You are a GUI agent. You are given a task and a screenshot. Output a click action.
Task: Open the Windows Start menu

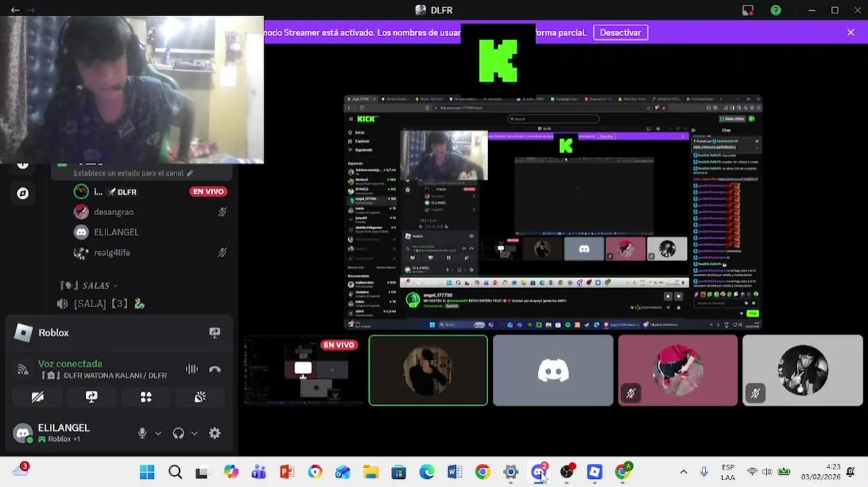pos(147,472)
